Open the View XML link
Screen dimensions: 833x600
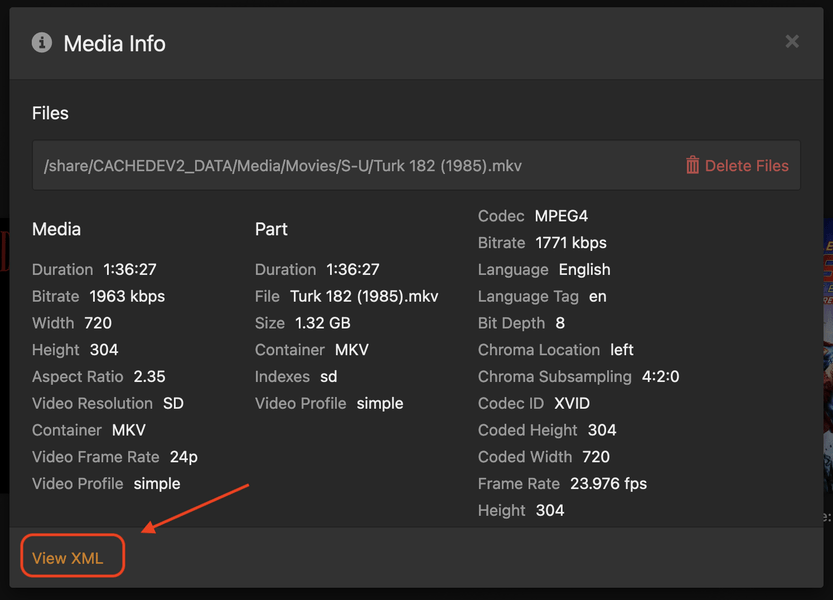[68, 558]
